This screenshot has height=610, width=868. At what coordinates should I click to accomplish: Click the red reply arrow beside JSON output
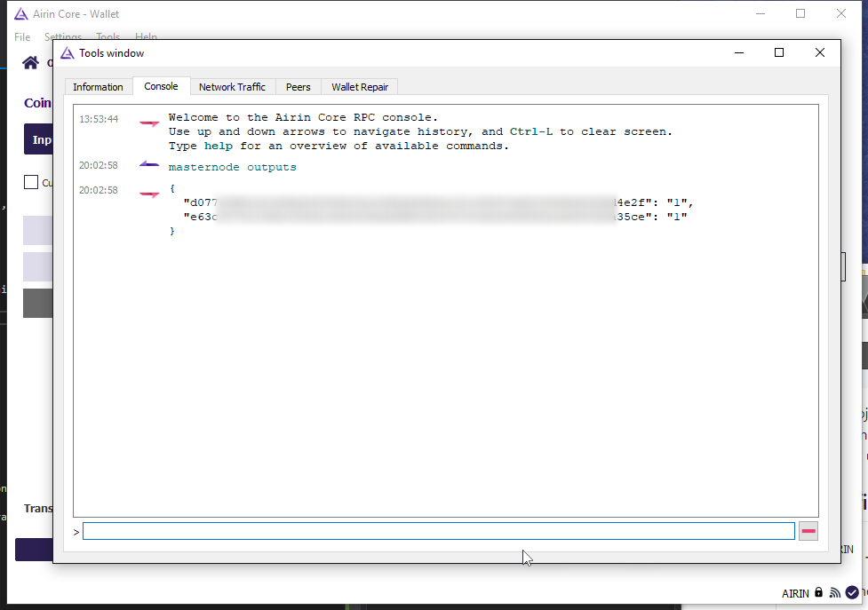(x=149, y=194)
